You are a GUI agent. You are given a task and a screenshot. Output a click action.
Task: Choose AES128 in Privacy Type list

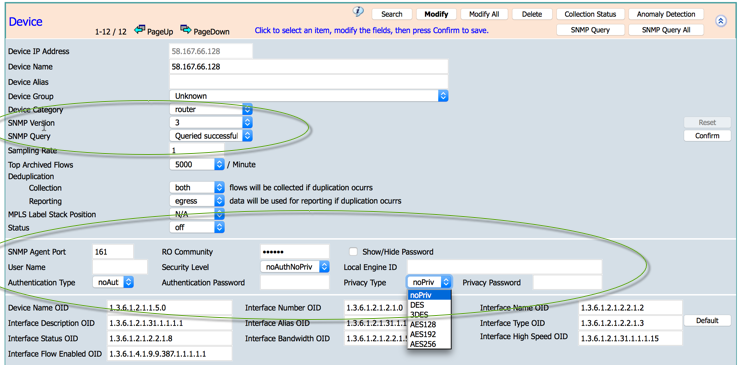click(429, 324)
